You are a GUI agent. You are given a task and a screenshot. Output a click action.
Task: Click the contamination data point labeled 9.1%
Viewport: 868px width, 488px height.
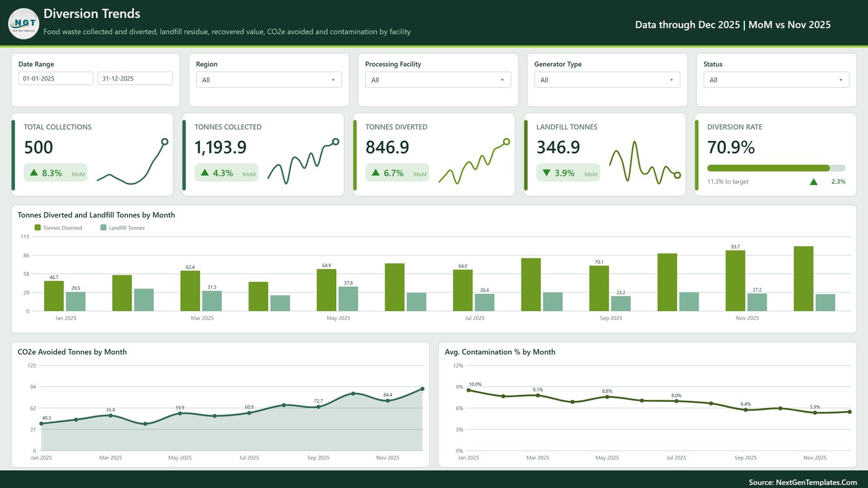[x=538, y=395]
